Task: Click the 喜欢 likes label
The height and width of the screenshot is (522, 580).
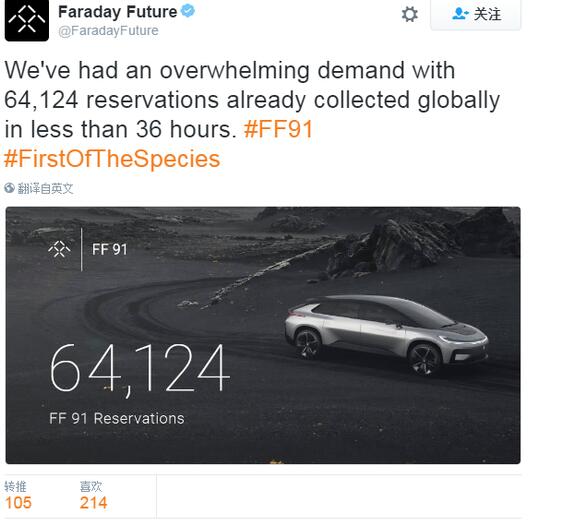Action: point(91,486)
